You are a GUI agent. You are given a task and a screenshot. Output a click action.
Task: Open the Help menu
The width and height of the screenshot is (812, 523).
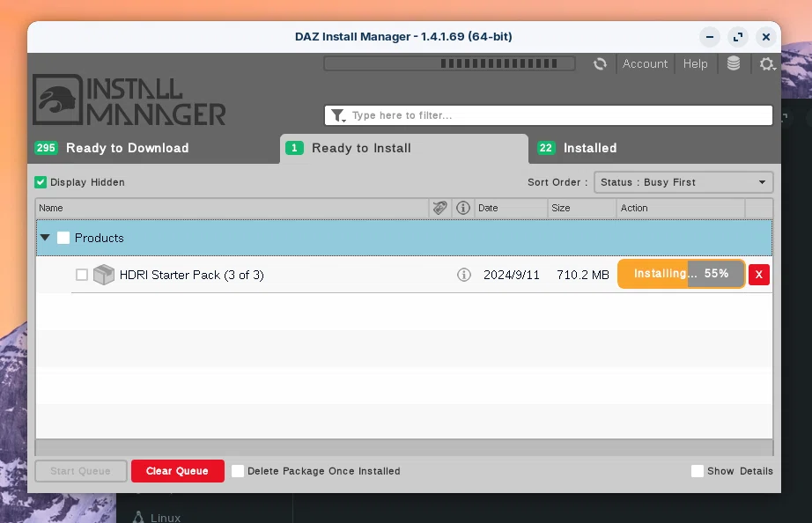[695, 63]
